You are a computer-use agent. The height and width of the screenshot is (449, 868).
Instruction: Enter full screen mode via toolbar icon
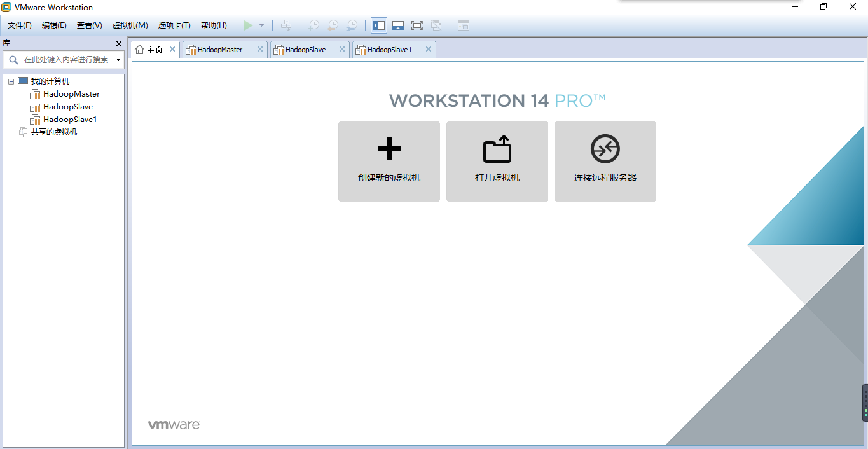(x=417, y=25)
